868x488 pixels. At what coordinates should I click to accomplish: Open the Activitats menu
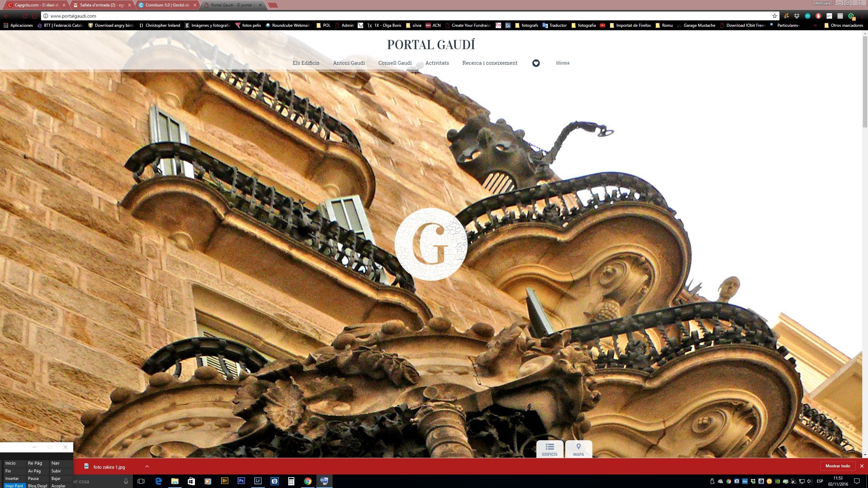[x=437, y=63]
